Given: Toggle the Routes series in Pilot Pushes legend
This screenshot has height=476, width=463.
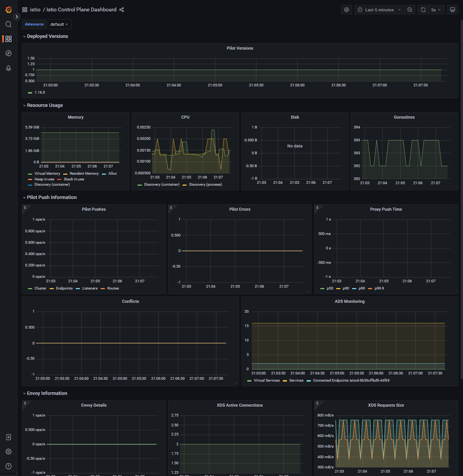Looking at the screenshot, I should tap(113, 288).
